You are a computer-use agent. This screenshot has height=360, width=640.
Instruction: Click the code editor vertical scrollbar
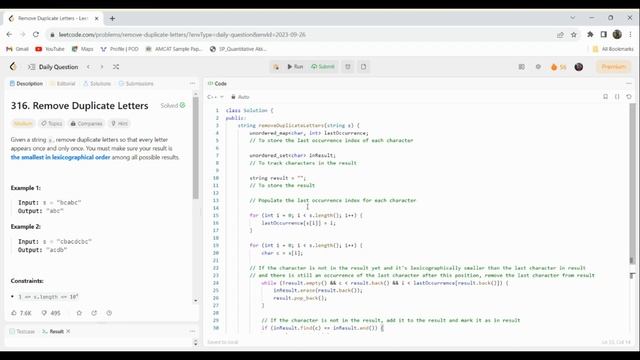pos(633,184)
